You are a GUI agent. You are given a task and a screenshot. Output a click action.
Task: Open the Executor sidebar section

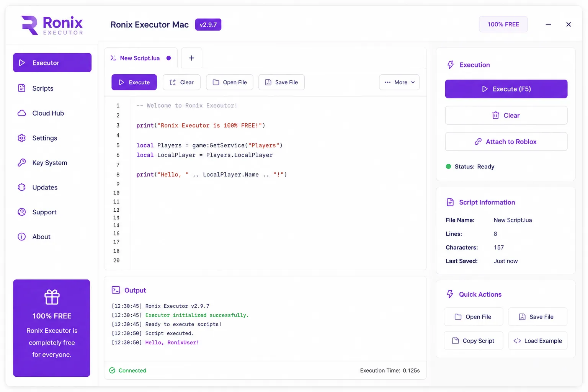pos(52,62)
